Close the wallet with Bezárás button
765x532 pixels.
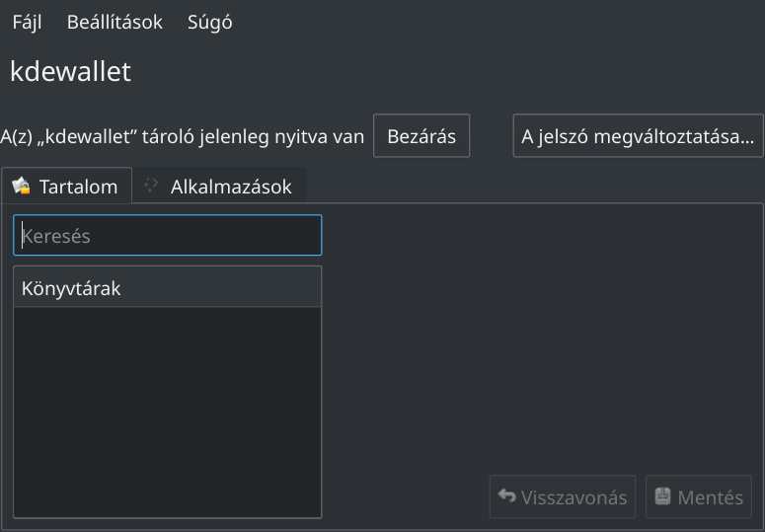click(421, 136)
